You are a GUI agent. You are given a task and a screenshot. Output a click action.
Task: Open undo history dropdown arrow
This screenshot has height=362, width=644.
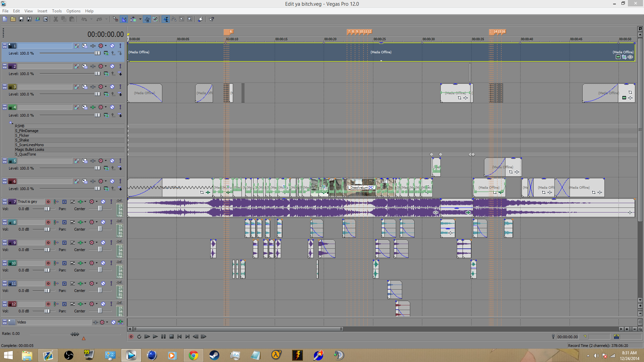[91, 19]
